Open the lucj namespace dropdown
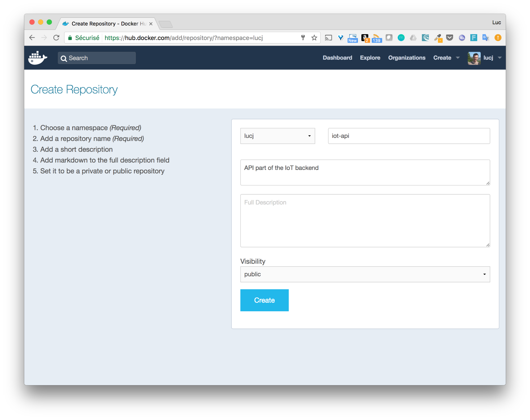 pyautogui.click(x=277, y=136)
